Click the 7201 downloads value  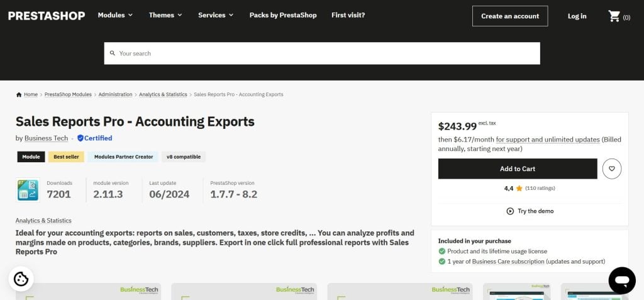(58, 194)
